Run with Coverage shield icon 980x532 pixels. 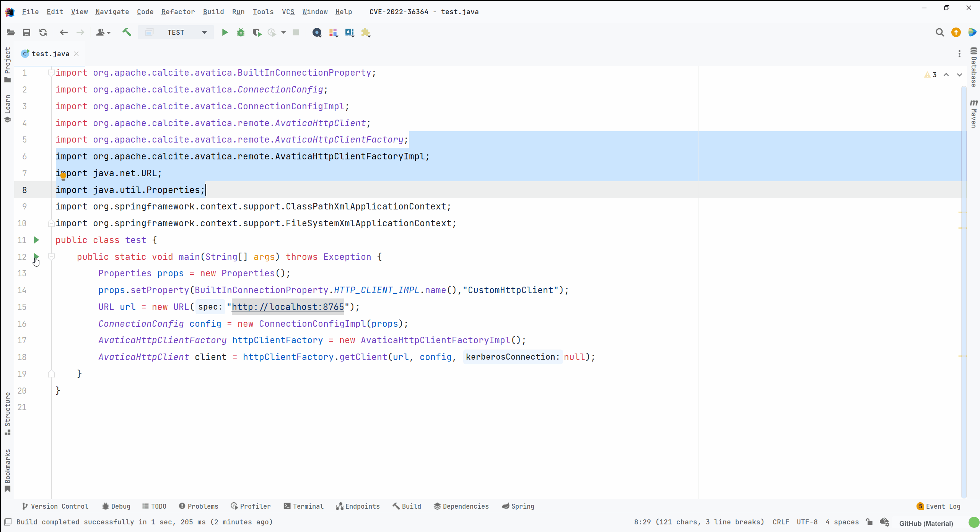(257, 32)
